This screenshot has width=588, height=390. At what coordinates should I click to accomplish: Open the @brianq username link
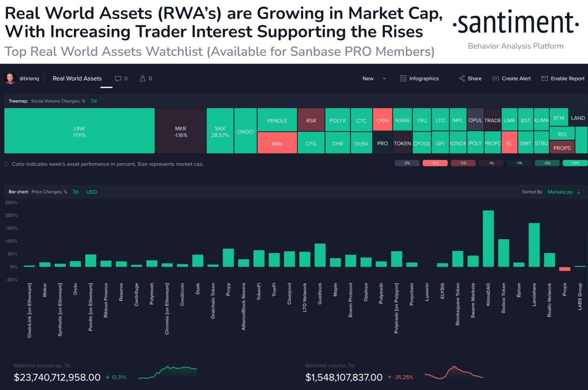[29, 79]
